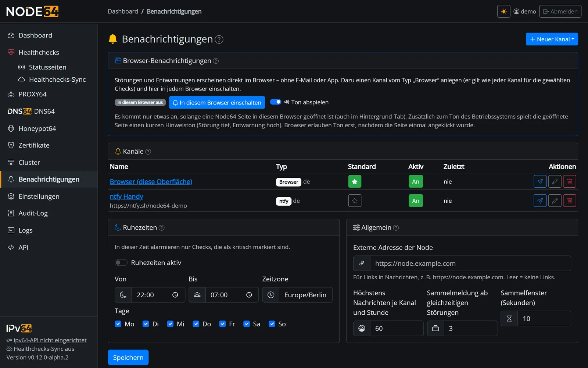Edit the ntfy Handy channel

tap(555, 201)
